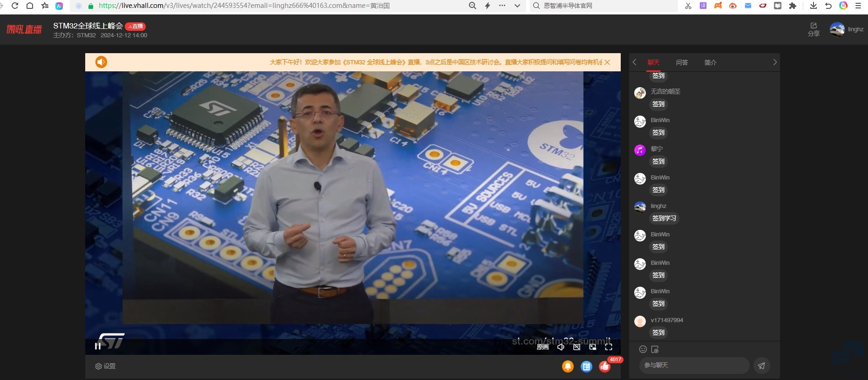
Task: Open the browser favorites star icon
Action: [45, 6]
